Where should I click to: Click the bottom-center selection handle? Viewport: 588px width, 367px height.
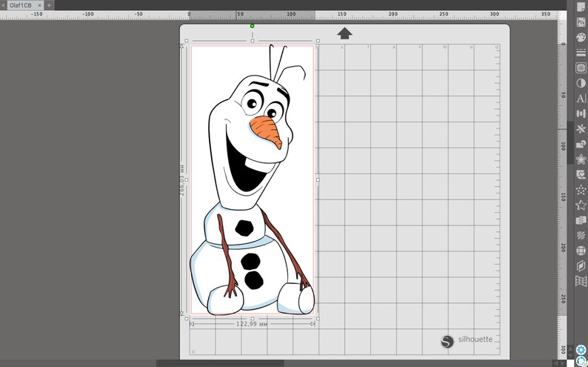[x=253, y=319]
